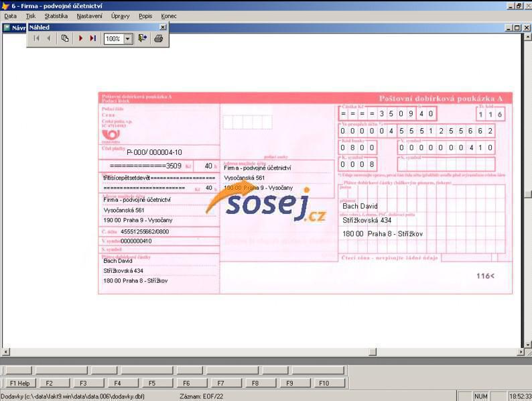The image size is (532, 401).
Task: Click 180 00 Praha 8 - Střížkov on right
Action: tap(383, 234)
